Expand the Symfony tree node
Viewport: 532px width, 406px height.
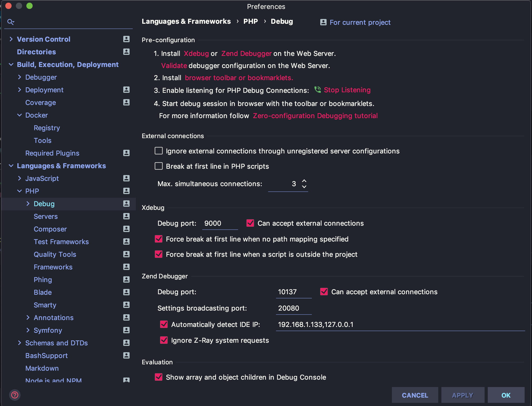(x=28, y=330)
